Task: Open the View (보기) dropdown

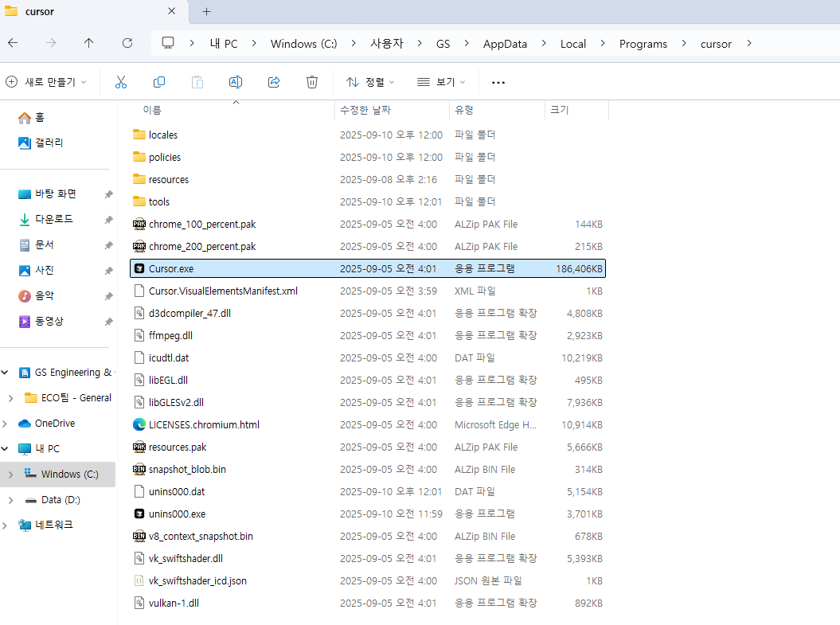Action: click(441, 82)
